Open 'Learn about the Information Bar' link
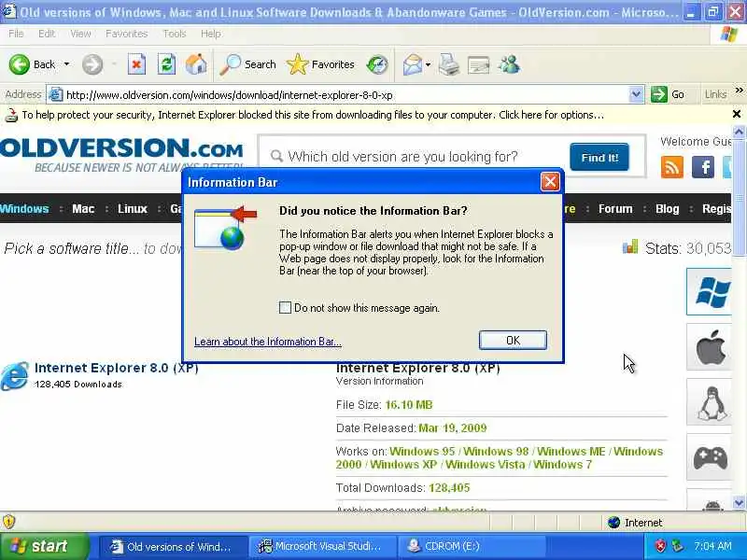The image size is (747, 560). 268,342
